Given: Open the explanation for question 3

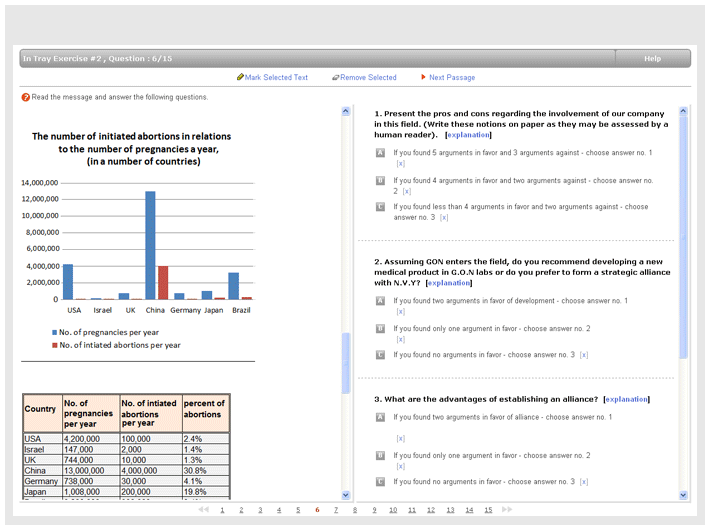Looking at the screenshot, I should 626,399.
